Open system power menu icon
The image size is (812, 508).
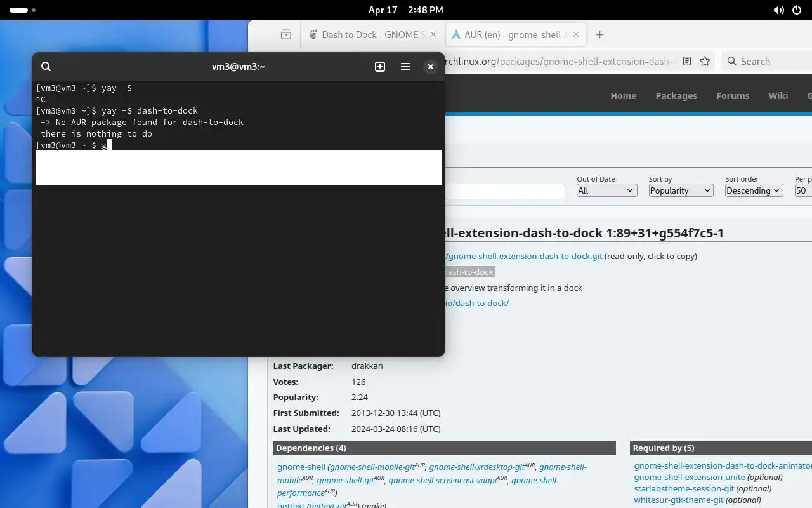click(796, 10)
